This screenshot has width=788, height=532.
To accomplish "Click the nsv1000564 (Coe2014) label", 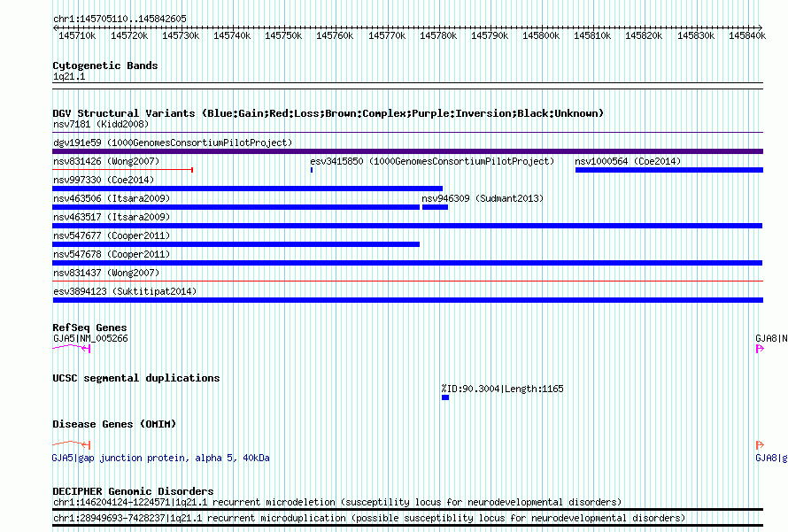I will click(x=629, y=161).
